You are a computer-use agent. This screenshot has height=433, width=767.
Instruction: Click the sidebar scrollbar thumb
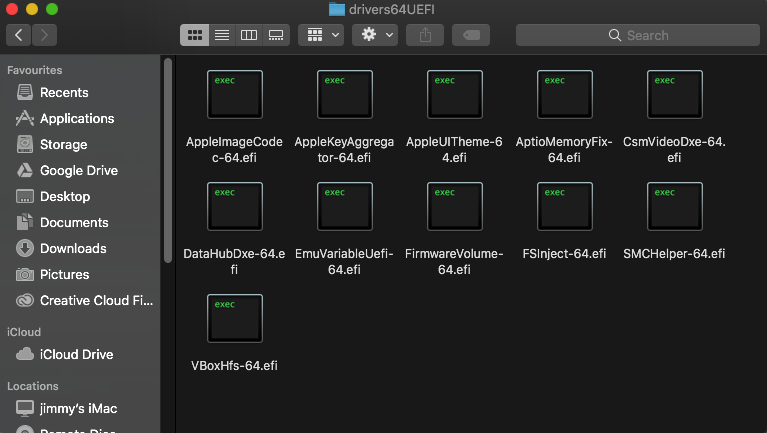168,160
